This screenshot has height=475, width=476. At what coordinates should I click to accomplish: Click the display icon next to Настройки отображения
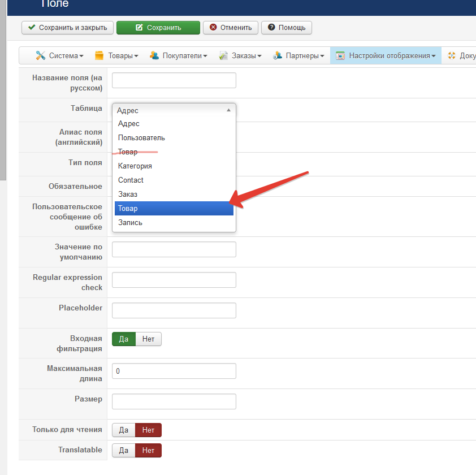tap(340, 55)
